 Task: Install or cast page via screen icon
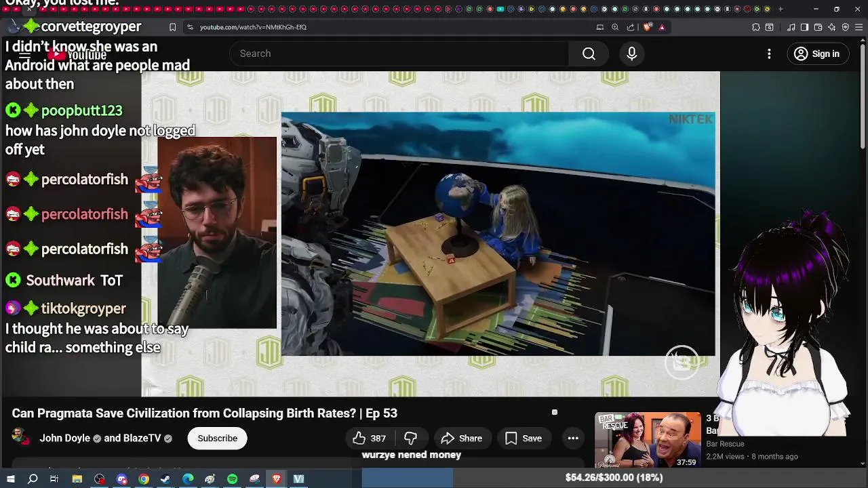(600, 27)
